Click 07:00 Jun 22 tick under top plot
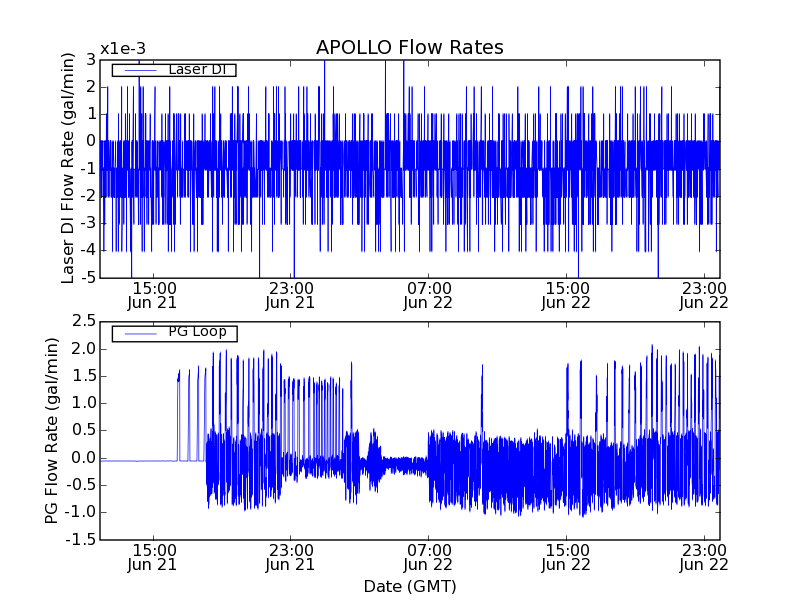This screenshot has width=800, height=600. coord(429,295)
